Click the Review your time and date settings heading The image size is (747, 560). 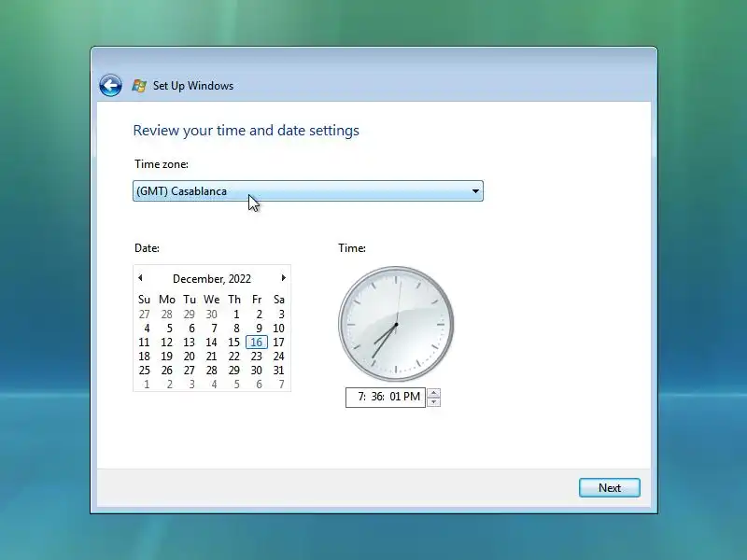tap(246, 131)
